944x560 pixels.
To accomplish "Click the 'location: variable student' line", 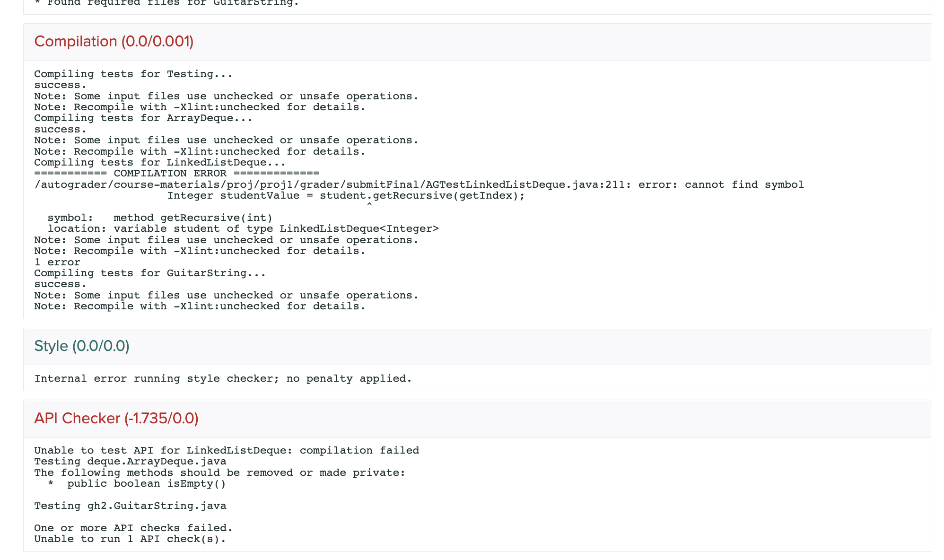I will tap(243, 229).
